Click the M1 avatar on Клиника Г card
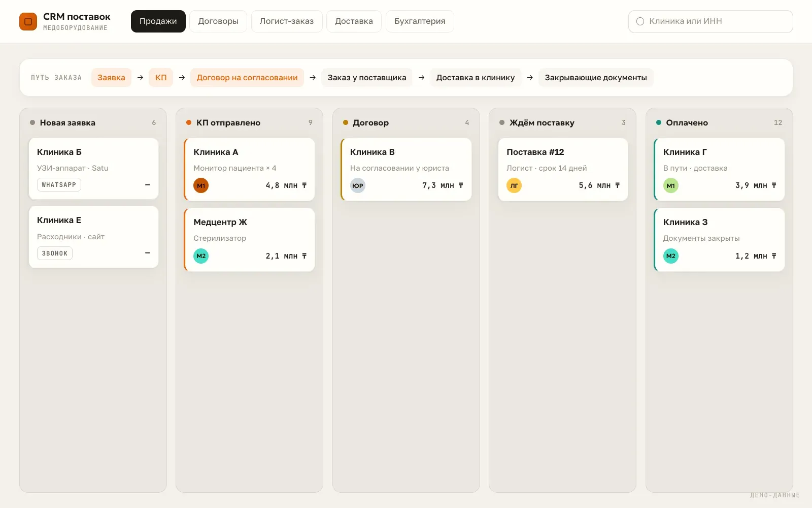The image size is (812, 508). pos(671,185)
